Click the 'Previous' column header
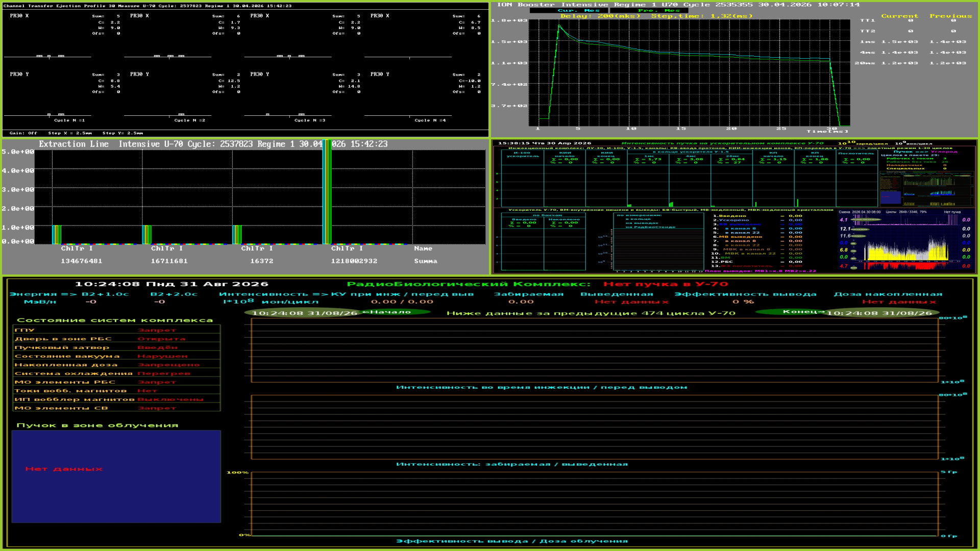The image size is (980, 551). tap(950, 16)
